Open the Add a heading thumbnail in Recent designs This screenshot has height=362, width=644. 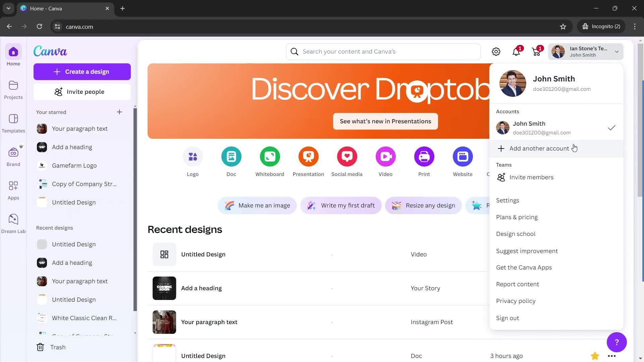pos(164,288)
